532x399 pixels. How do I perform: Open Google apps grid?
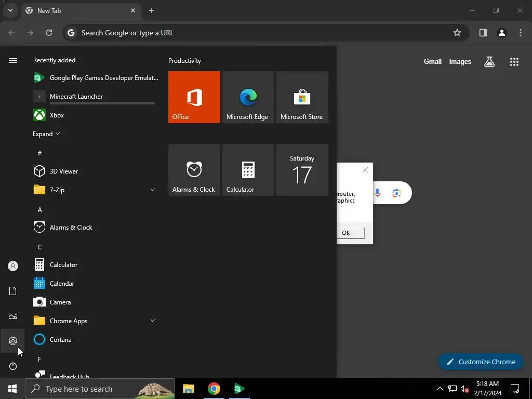tap(514, 61)
